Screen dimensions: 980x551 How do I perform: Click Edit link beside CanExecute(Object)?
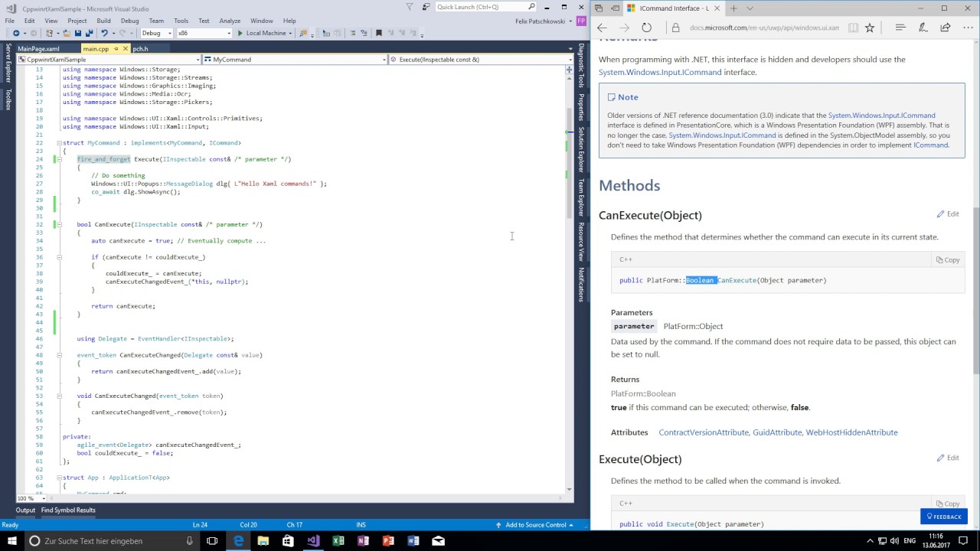tap(948, 214)
